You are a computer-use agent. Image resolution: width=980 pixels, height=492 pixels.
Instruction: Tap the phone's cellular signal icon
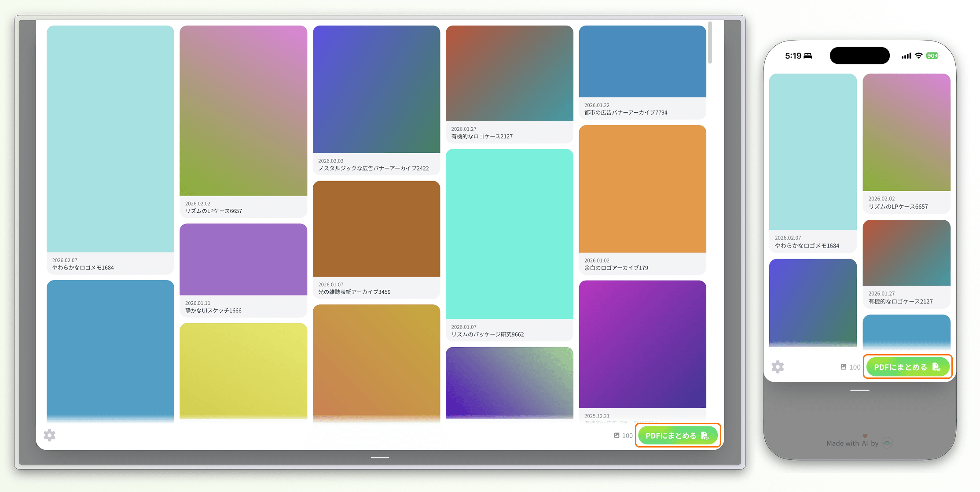tap(906, 56)
